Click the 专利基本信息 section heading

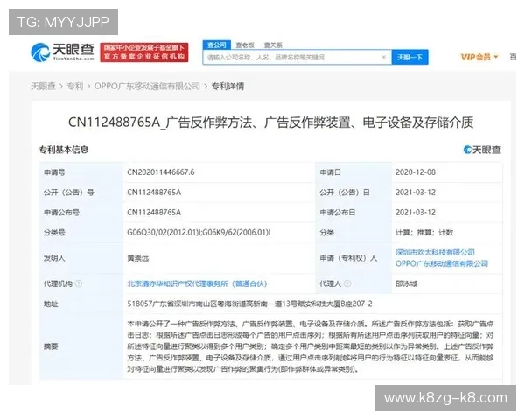64,150
